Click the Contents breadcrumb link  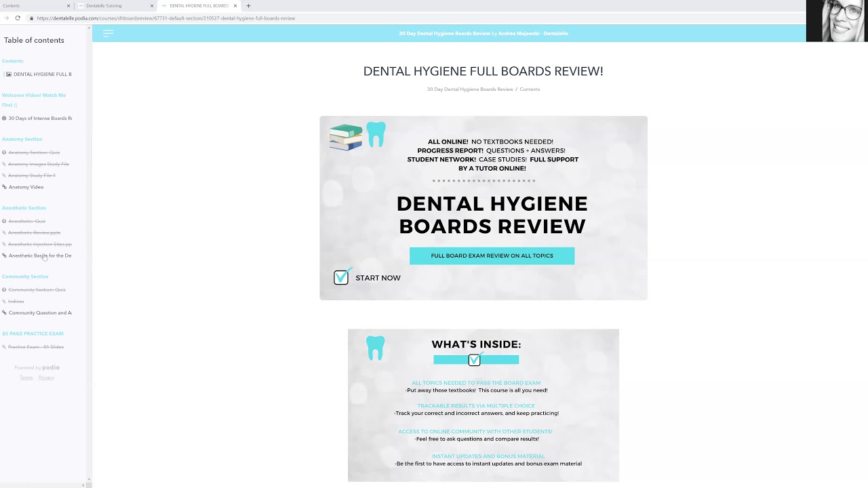[x=530, y=89]
